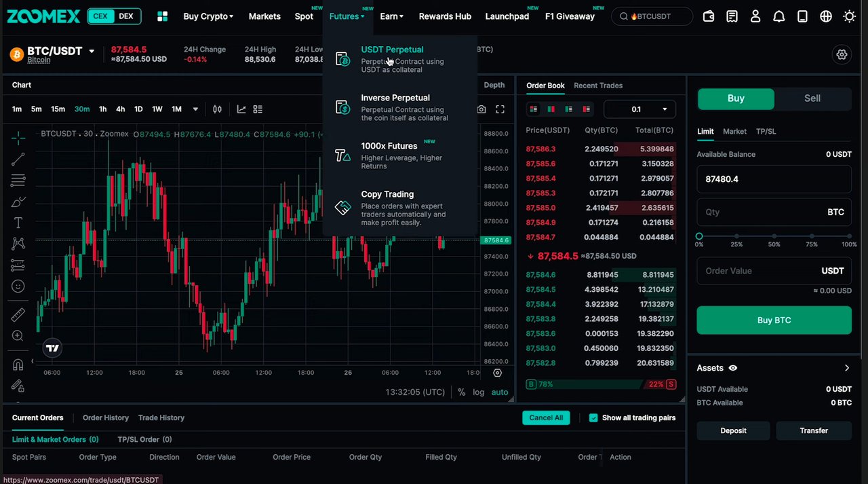Open the language globe selector
The image size is (868, 484).
[826, 16]
